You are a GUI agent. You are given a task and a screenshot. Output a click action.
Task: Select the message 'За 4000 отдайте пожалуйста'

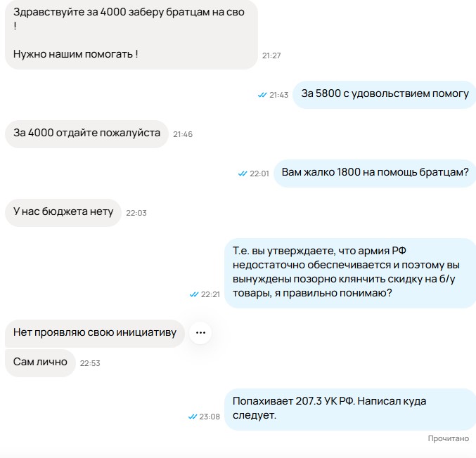(x=86, y=134)
